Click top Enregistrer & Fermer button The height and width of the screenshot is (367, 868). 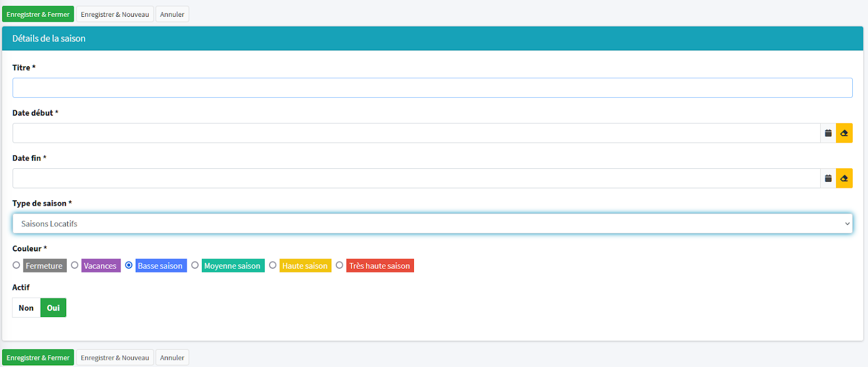[x=38, y=14]
